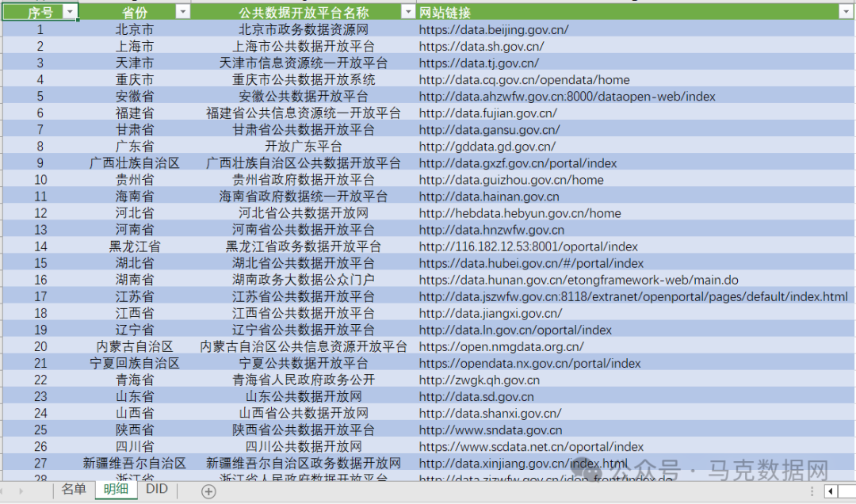Open the filter dropdown on 省份 column
This screenshot has width=856, height=504.
click(x=183, y=11)
